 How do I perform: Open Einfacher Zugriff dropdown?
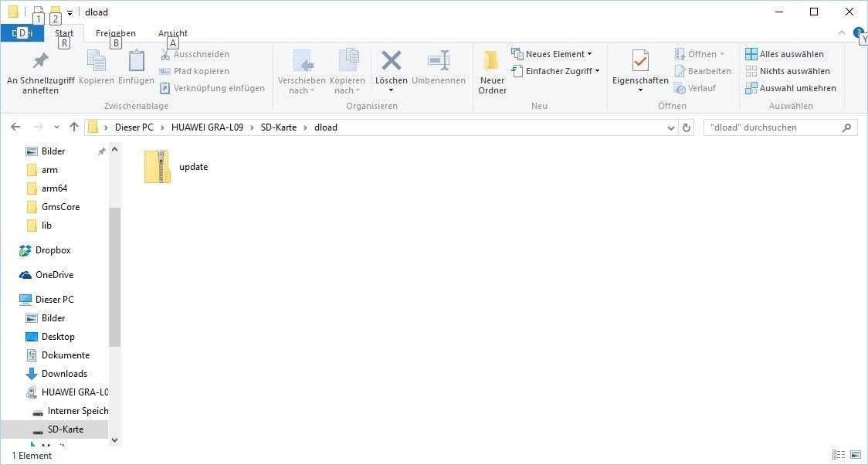tap(556, 71)
